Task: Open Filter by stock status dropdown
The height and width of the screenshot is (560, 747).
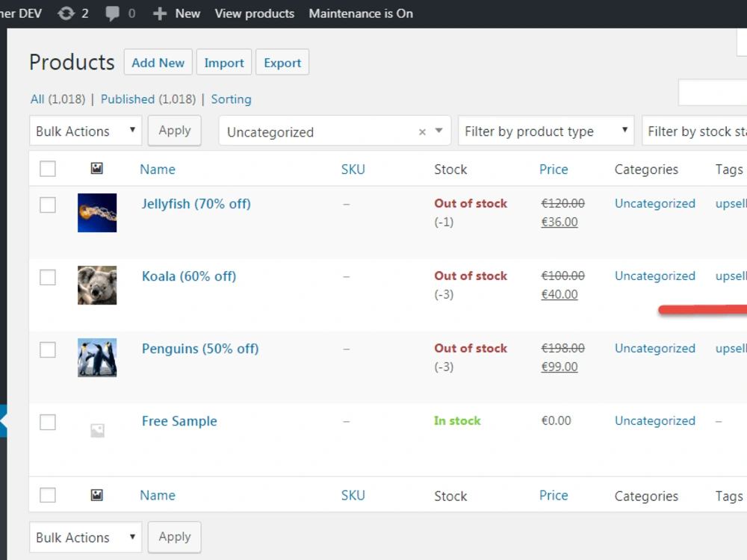Action: tap(695, 131)
